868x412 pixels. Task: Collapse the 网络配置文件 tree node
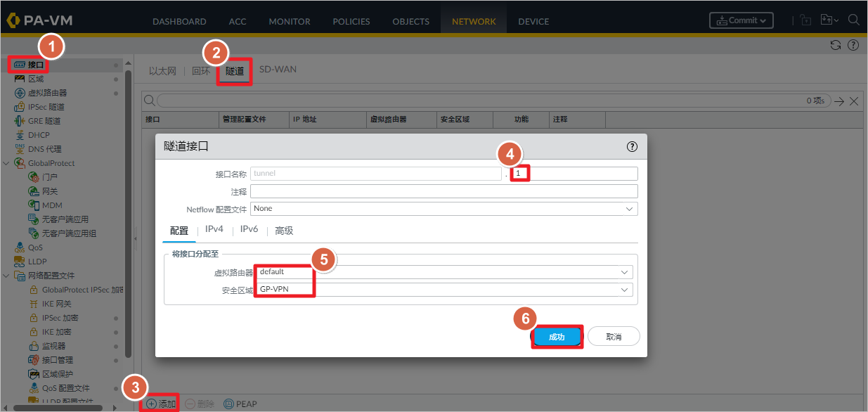[x=6, y=276]
